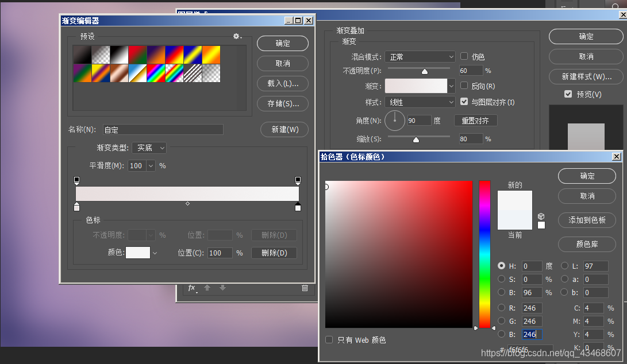
Task: Click the fx icon in the Layer Style dialog
Action: [x=191, y=288]
